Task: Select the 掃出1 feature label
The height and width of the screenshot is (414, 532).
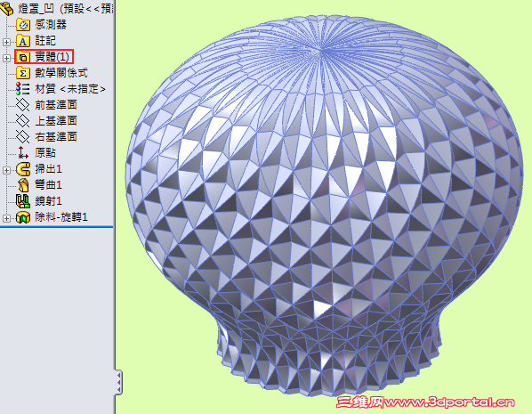Action: 48,169
